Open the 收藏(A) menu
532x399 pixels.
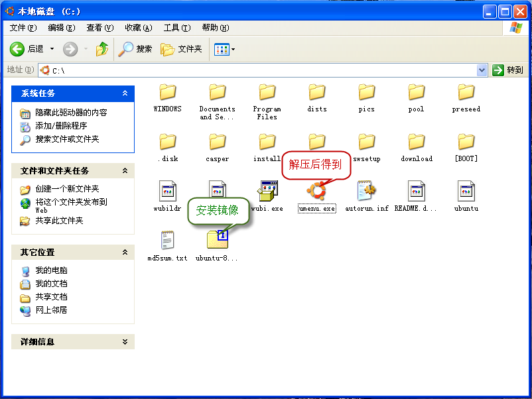[139, 28]
